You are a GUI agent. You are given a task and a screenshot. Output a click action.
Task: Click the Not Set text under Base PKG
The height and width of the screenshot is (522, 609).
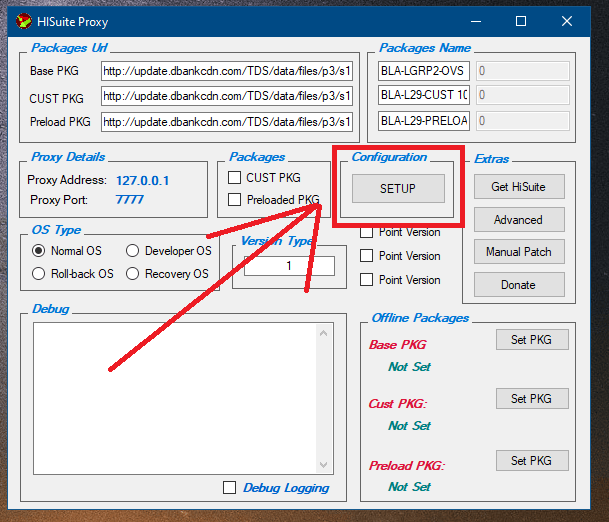point(409,367)
